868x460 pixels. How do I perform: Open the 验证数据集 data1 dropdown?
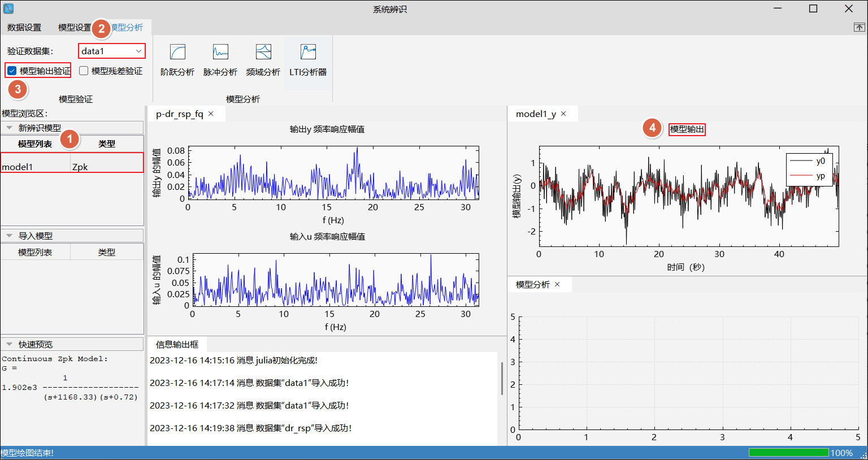112,51
